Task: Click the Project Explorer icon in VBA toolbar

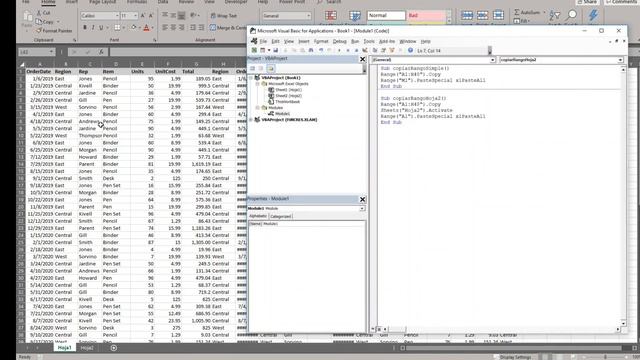Action: pos(375,50)
